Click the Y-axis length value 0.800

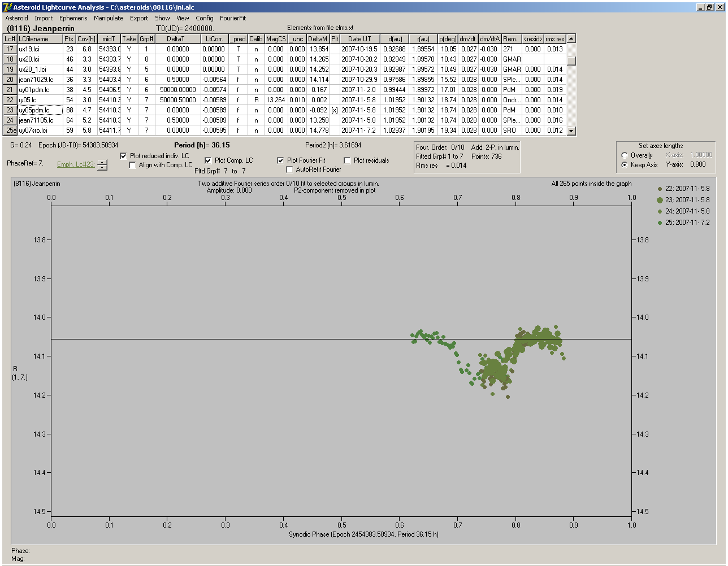click(697, 165)
